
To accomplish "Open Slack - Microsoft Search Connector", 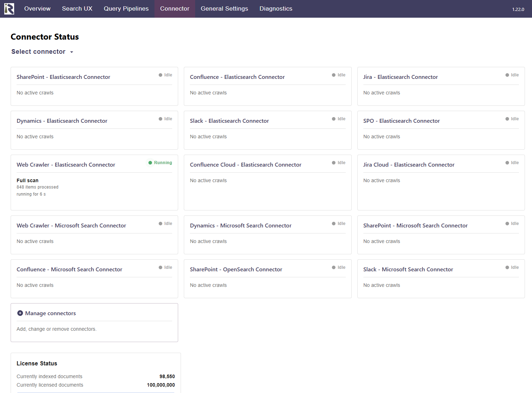I will pyautogui.click(x=408, y=270).
